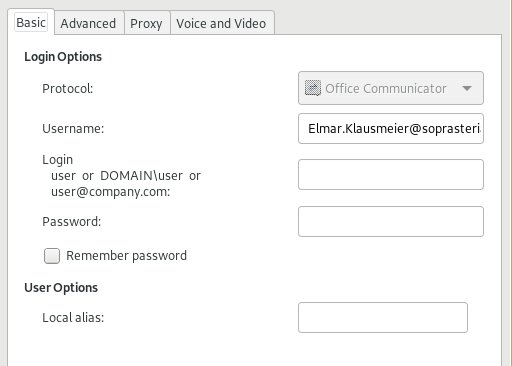Click the Office Communicator protocol icon
512x366 pixels.
pos(313,88)
